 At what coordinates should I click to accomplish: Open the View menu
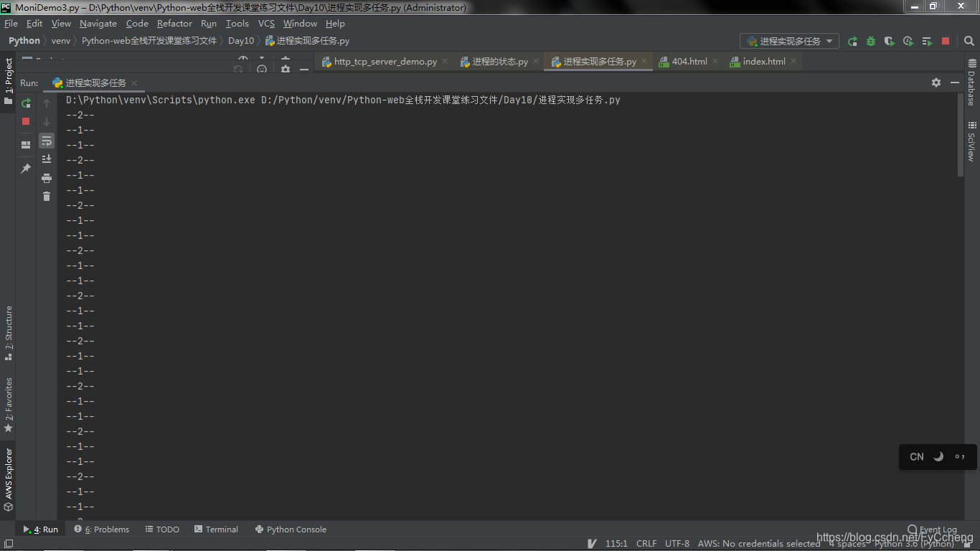61,24
